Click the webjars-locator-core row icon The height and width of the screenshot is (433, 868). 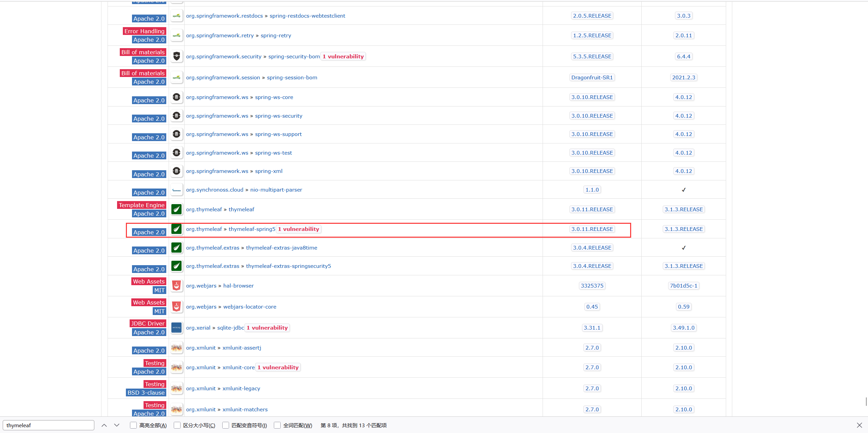176,307
